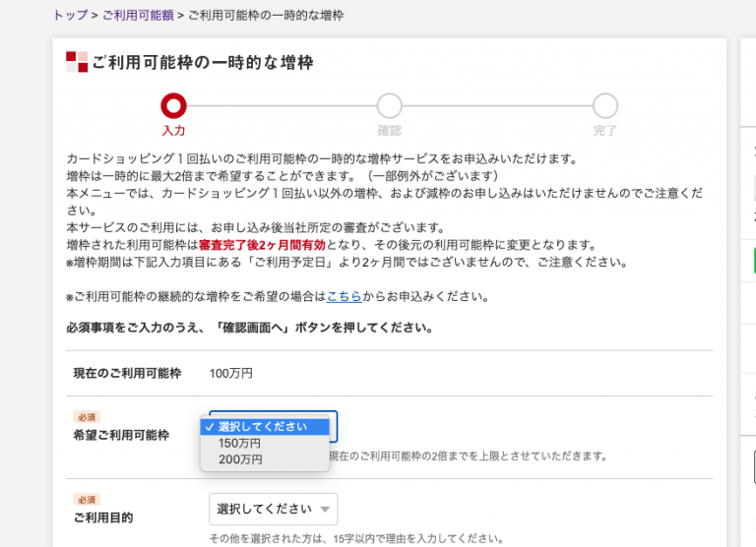
Task: Click the 現在のご利用可能枠 label
Action: click(x=127, y=374)
